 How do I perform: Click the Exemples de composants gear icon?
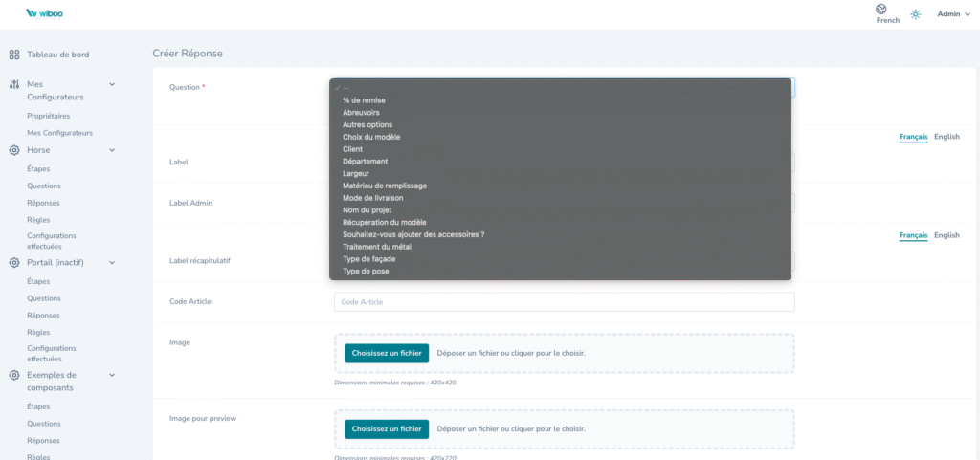(x=14, y=375)
